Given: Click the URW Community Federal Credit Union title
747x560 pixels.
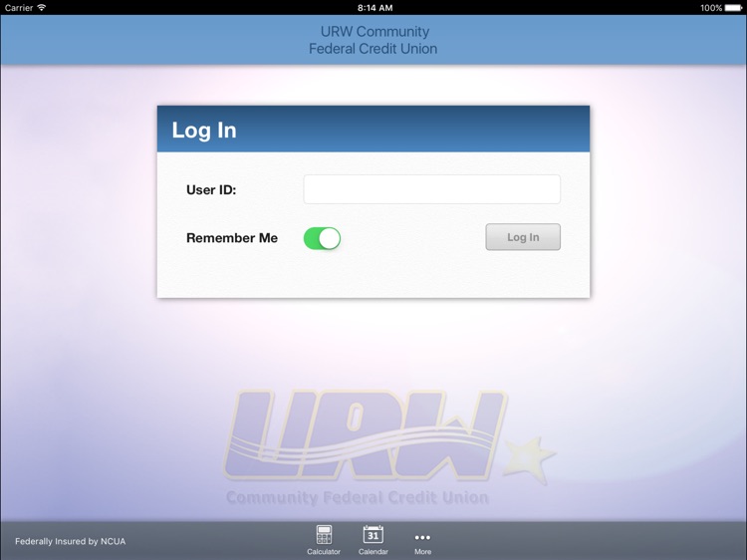Looking at the screenshot, I should pos(373,40).
